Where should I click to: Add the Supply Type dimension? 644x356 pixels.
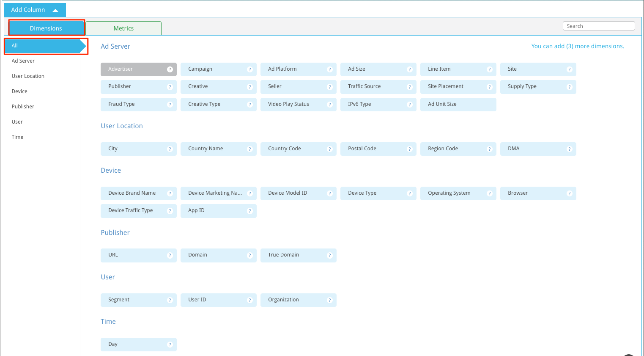[x=538, y=87]
